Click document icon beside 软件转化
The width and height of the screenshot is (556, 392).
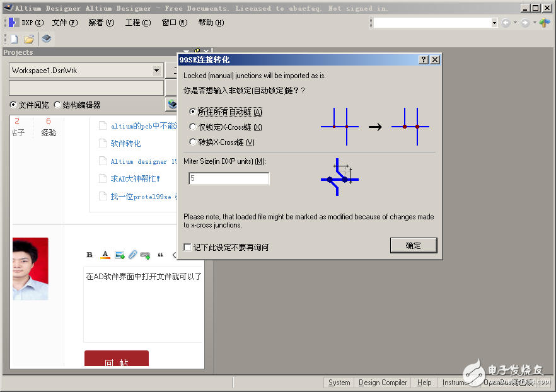click(x=103, y=143)
